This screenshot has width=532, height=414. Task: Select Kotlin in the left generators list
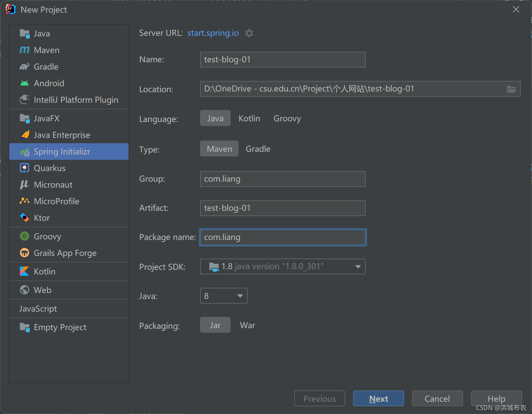(69, 271)
